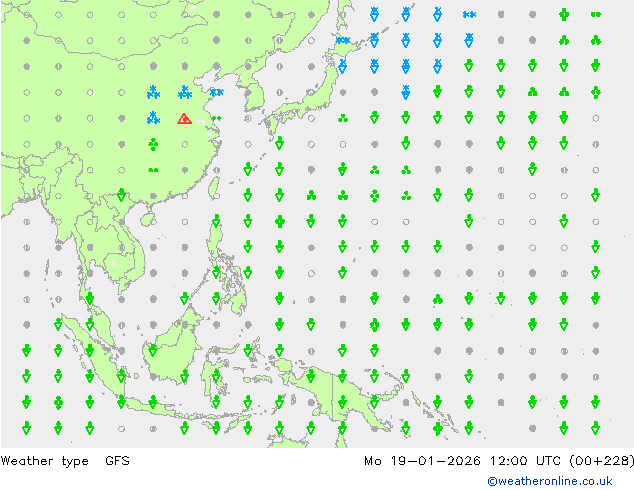Image resolution: width=634 pixels, height=490 pixels.
Task: Click the blue snow symbol over Hokkaido
Action: pos(343,40)
